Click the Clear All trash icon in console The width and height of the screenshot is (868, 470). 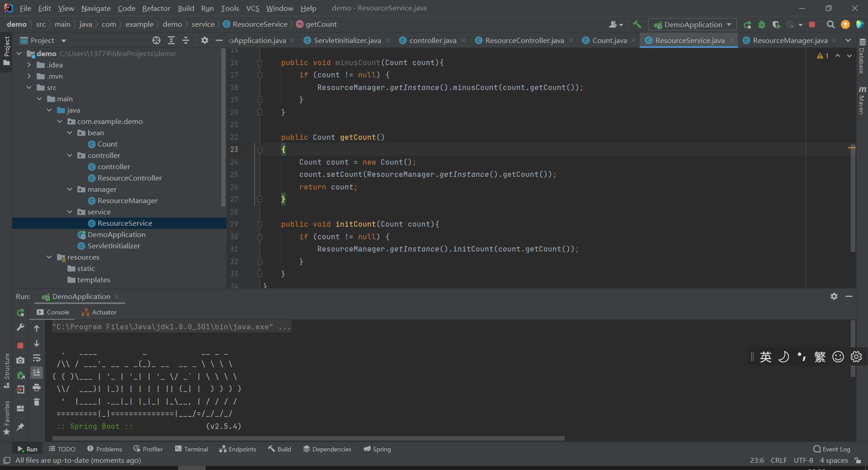(37, 402)
